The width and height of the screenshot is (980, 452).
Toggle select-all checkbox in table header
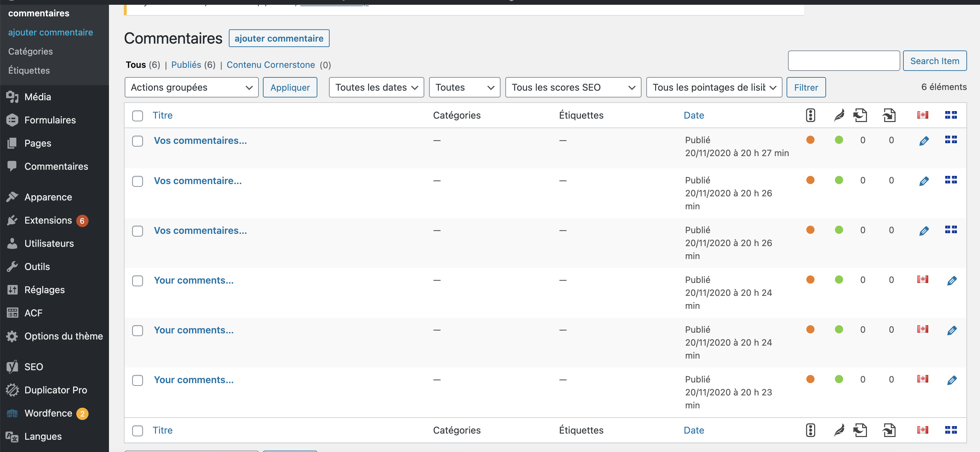coord(137,116)
